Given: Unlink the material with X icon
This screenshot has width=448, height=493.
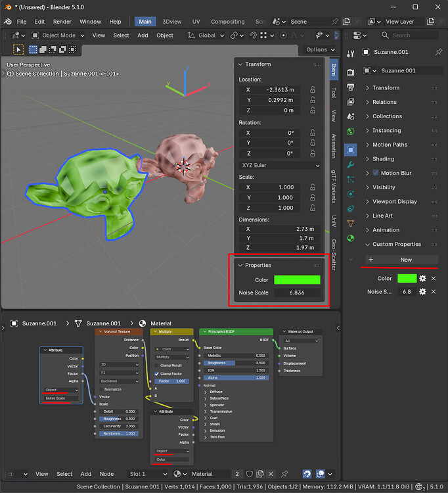Looking at the screenshot, I should coord(271,474).
